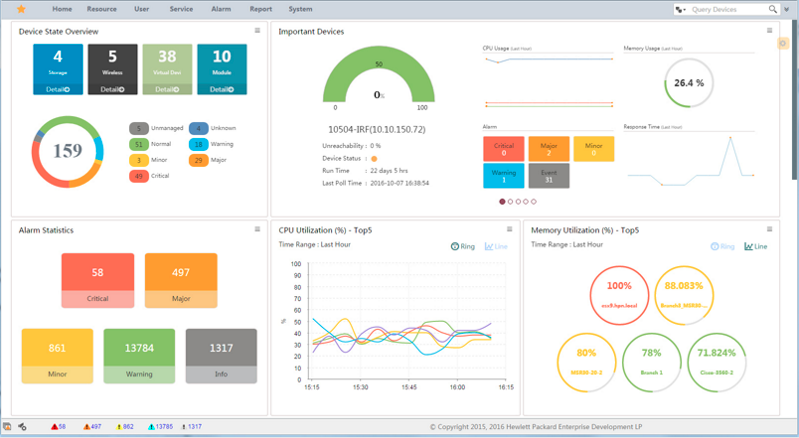Click the Major 29 orange legend swatch
The width and height of the screenshot is (799, 438).
click(197, 160)
